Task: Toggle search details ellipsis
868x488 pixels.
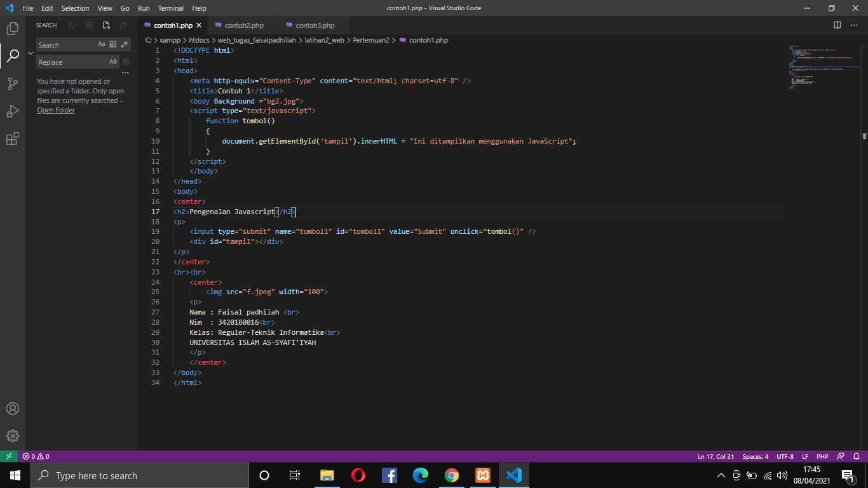Action: [x=125, y=73]
